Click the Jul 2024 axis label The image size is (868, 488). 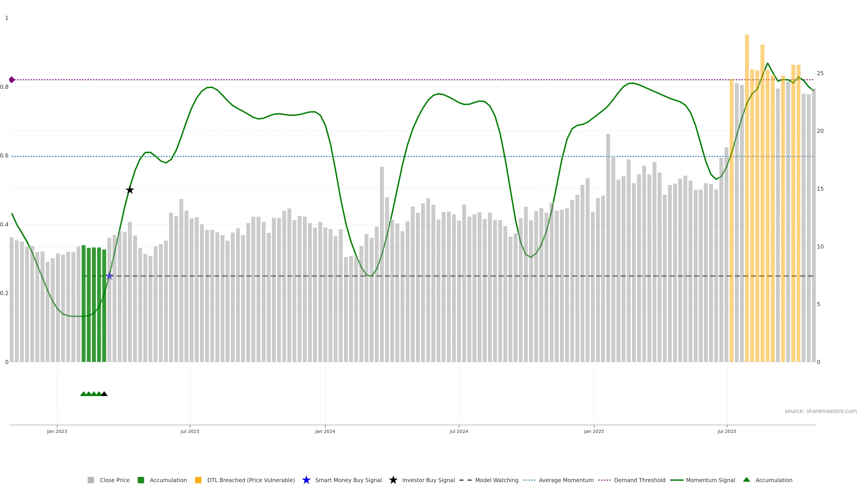tap(459, 432)
